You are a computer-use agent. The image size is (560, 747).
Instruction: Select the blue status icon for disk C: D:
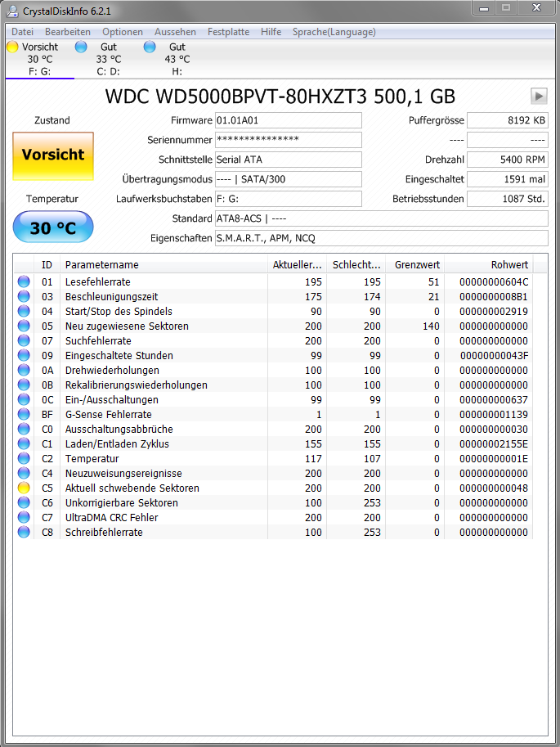pyautogui.click(x=82, y=47)
